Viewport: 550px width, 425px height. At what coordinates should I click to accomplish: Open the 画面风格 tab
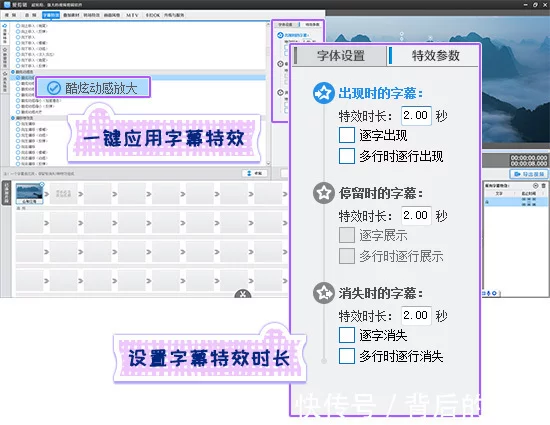(112, 15)
